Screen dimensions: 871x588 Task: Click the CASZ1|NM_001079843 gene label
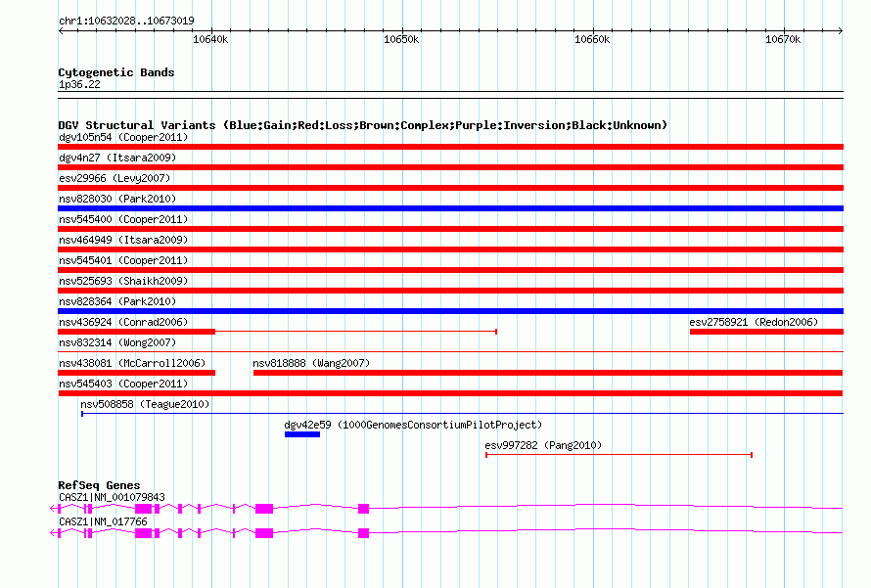112,497
